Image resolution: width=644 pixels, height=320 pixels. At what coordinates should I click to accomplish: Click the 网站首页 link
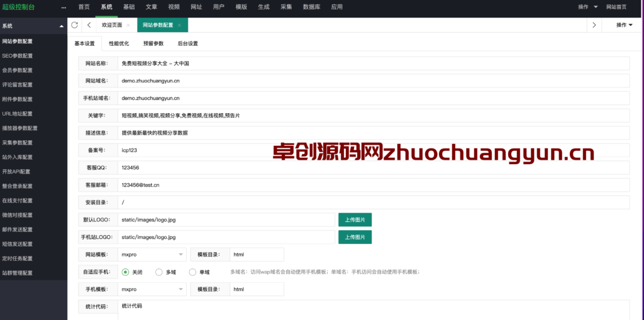[616, 7]
